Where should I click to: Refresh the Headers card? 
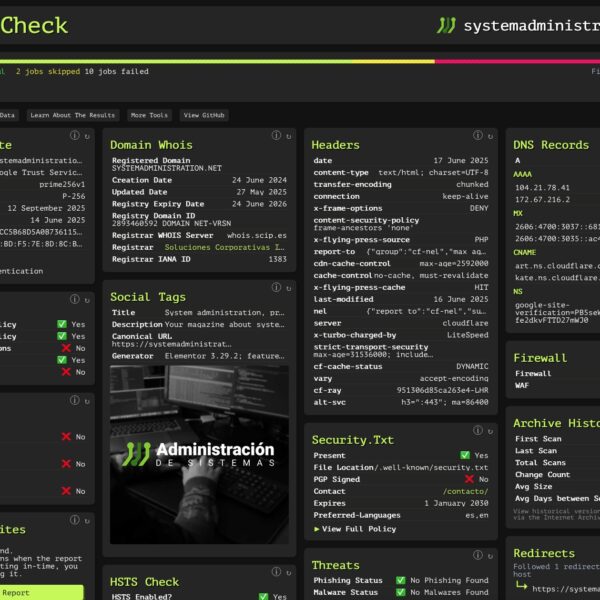click(490, 136)
